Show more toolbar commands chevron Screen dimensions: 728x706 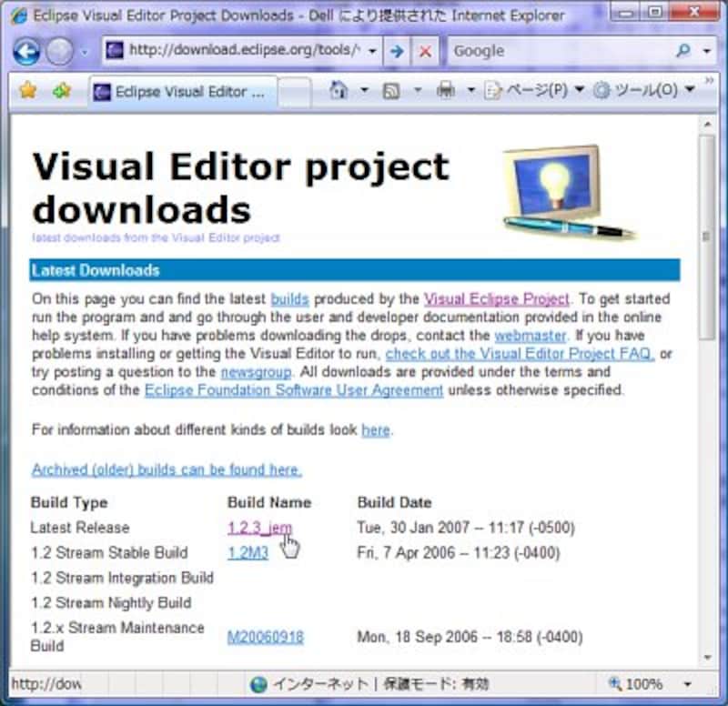coord(709,81)
